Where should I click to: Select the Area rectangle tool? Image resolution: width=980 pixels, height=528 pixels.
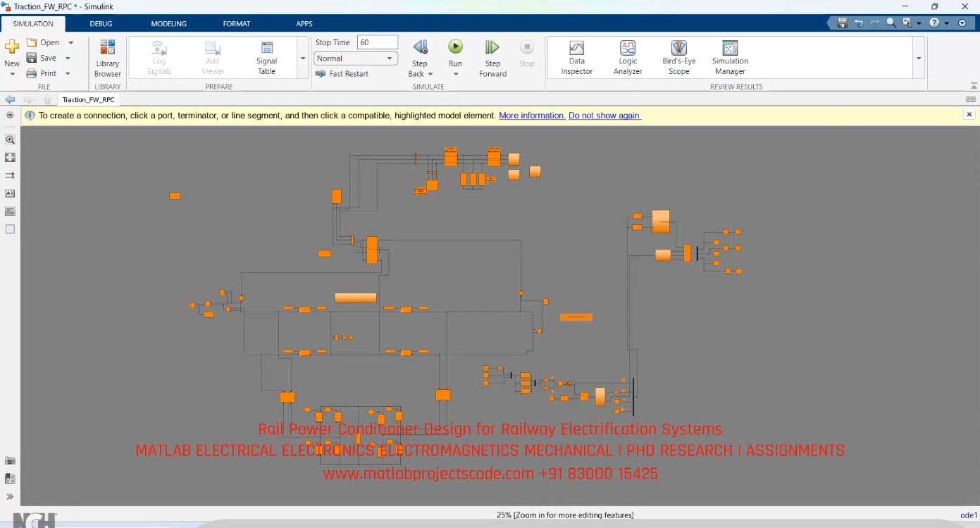(10, 229)
